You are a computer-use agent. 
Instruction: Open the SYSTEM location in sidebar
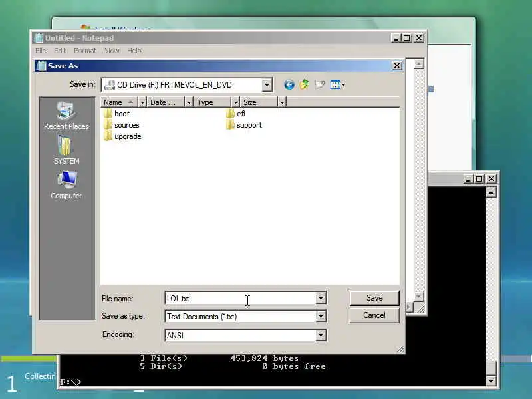pos(66,150)
